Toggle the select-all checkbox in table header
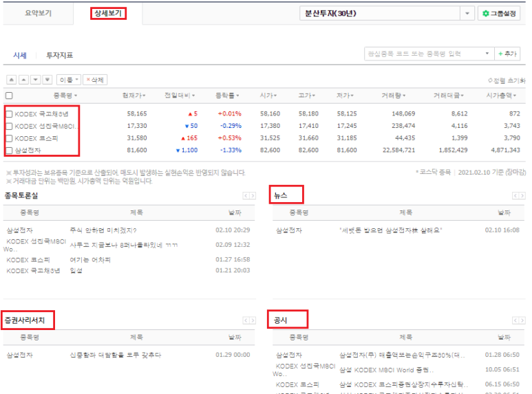 point(9,96)
